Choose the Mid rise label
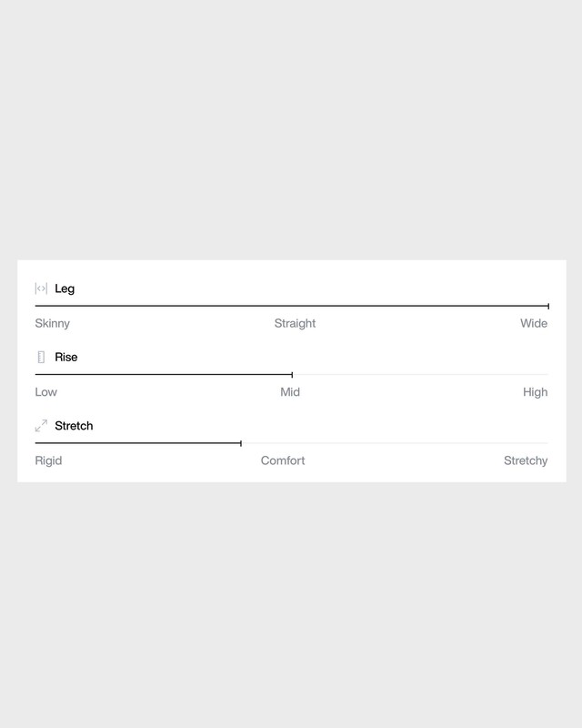The width and height of the screenshot is (582, 728). click(x=290, y=392)
